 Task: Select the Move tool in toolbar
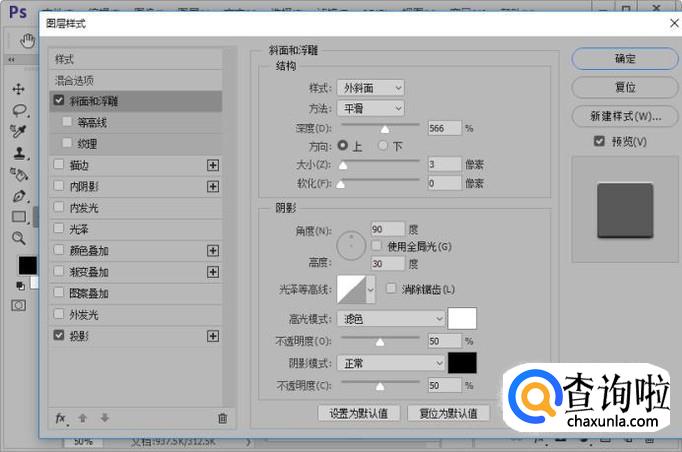point(18,89)
